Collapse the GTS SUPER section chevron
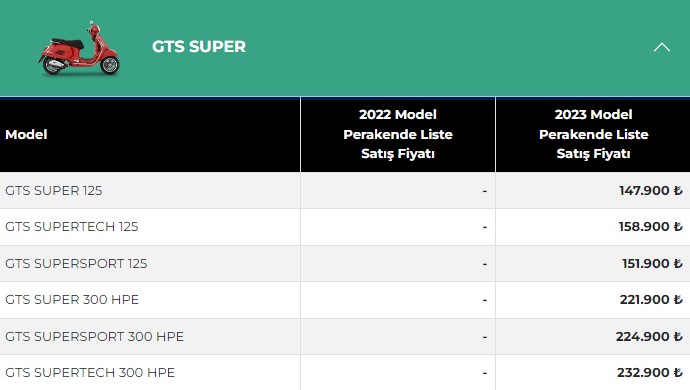The width and height of the screenshot is (690, 390). [661, 47]
